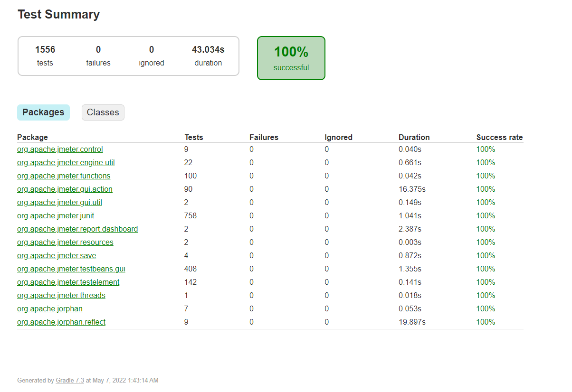This screenshot has width=572, height=392.
Task: Click the org.apache.jorphan package link
Action: [x=50, y=309]
